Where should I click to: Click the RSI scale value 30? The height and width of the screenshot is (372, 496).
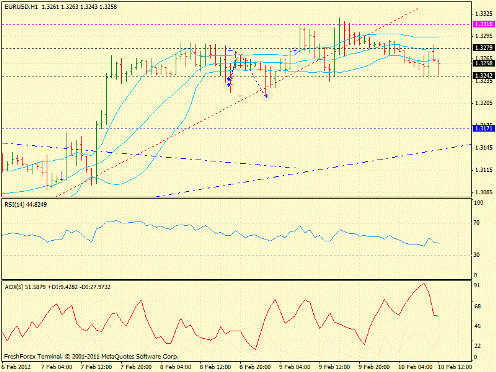[x=477, y=255]
